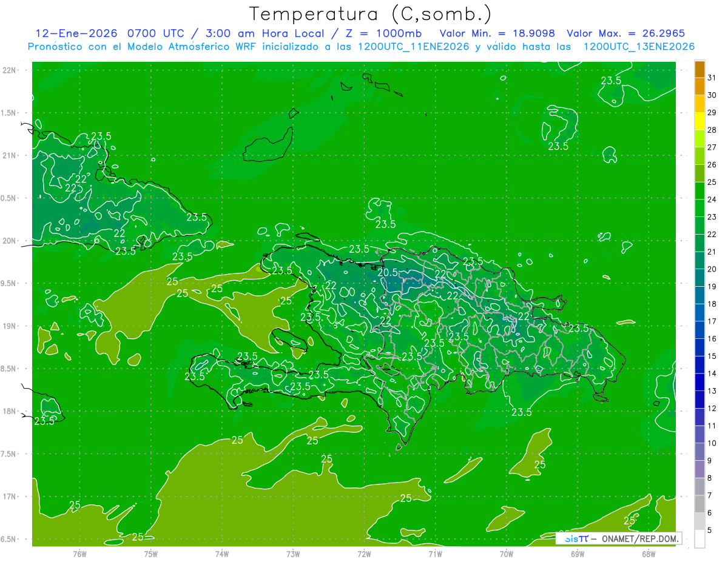Click the "9.5N" latitude axis label

(8, 284)
